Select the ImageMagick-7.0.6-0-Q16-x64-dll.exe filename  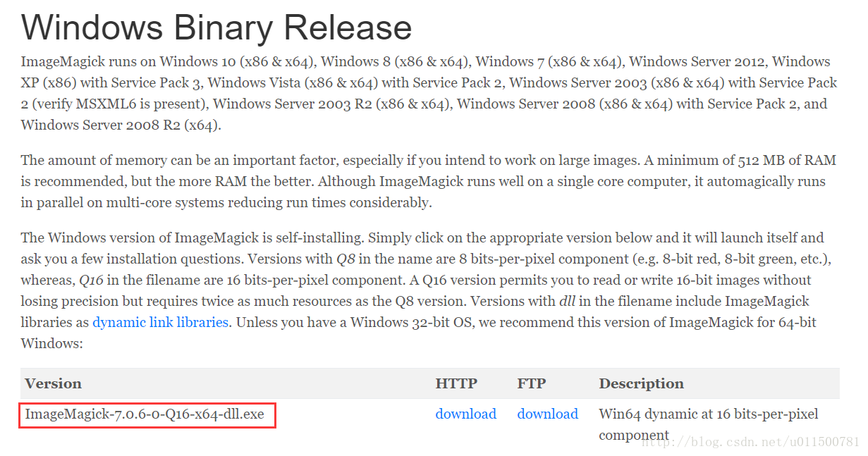pos(145,414)
